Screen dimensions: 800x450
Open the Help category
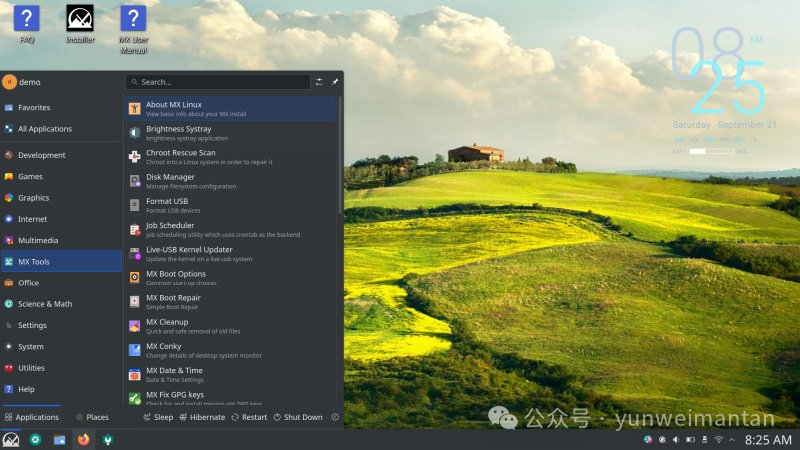tap(61, 389)
